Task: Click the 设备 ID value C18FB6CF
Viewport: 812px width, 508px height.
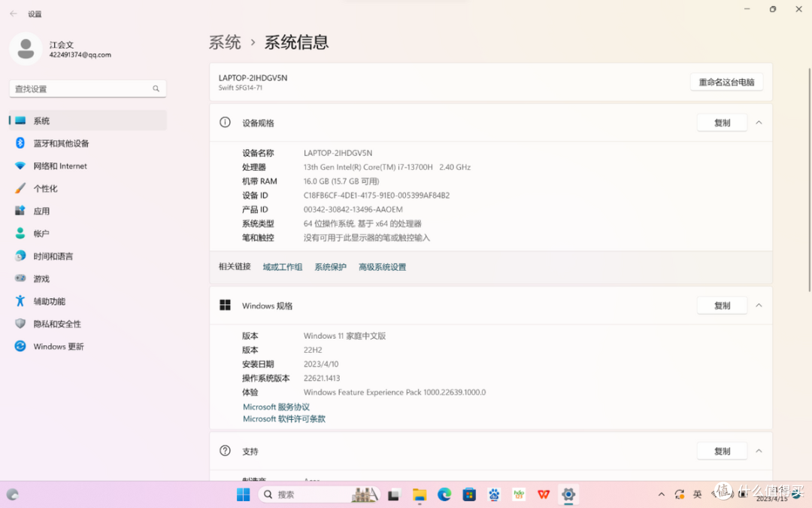Action: (x=377, y=196)
